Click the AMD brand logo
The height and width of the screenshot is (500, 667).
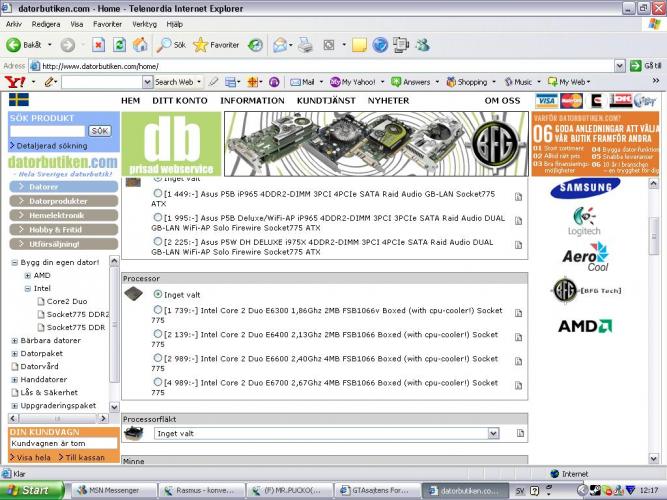[585, 326]
